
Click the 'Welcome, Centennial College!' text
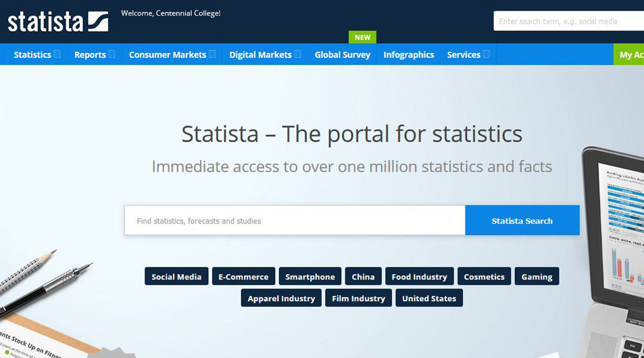pyautogui.click(x=171, y=13)
